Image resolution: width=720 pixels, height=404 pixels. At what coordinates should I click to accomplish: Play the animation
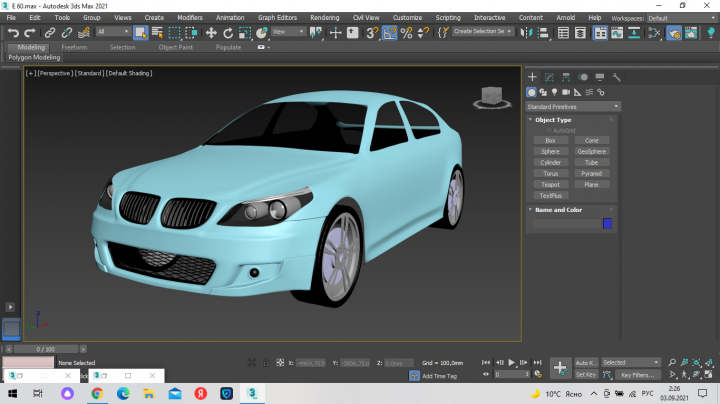512,363
